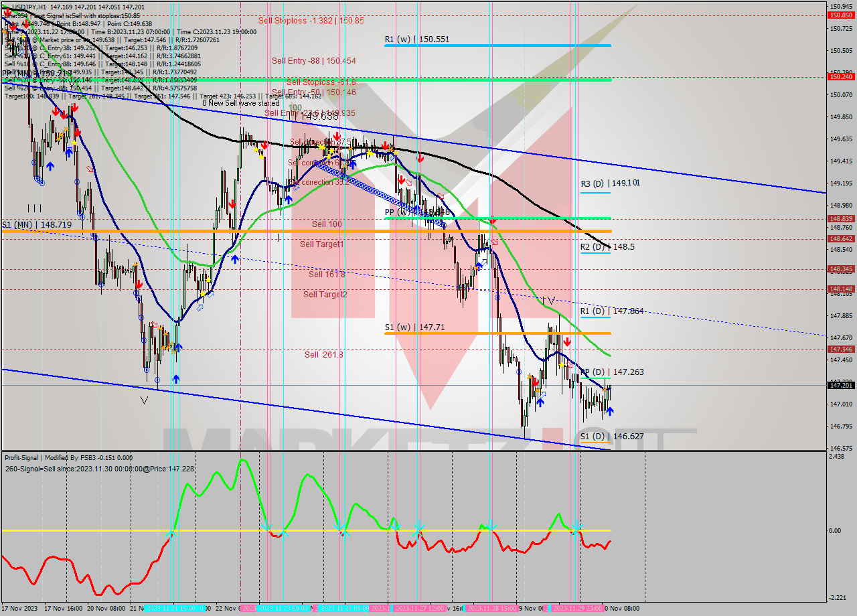Click the 148.642 price tag on right axis
The height and width of the screenshot is (616, 857).
[x=841, y=239]
